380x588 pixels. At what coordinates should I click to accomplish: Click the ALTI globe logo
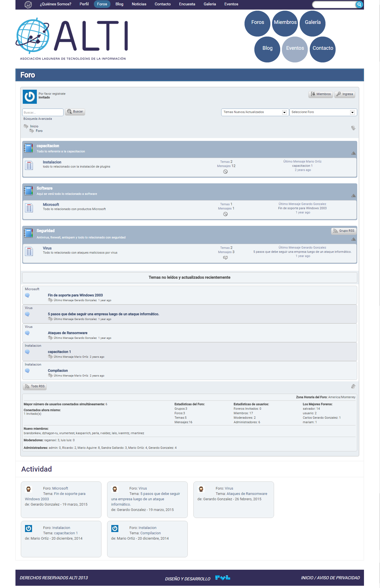[33, 36]
